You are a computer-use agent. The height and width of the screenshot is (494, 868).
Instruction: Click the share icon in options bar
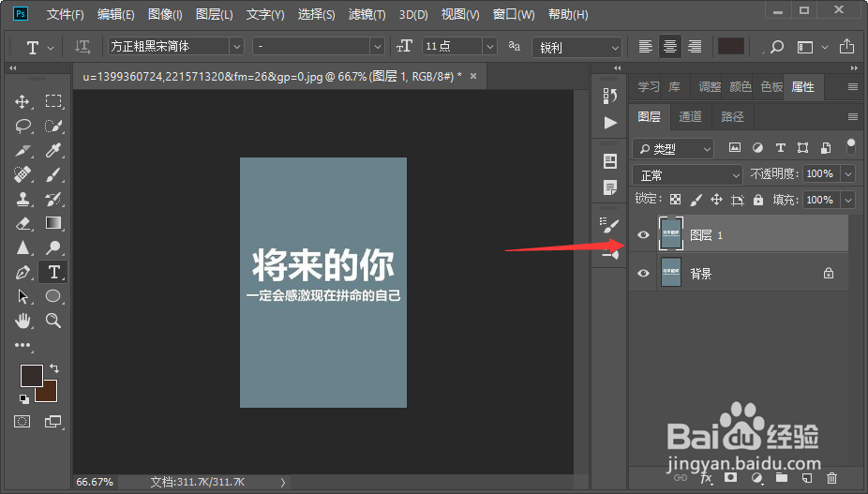click(846, 47)
